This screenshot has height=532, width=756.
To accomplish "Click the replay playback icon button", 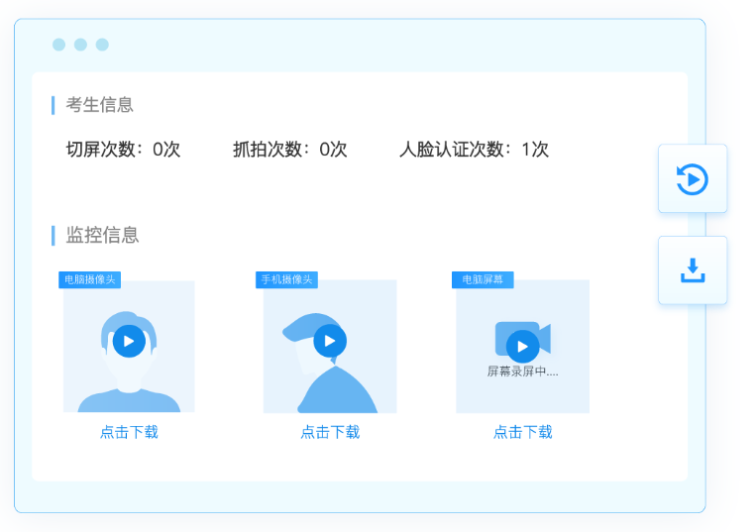I will (692, 179).
